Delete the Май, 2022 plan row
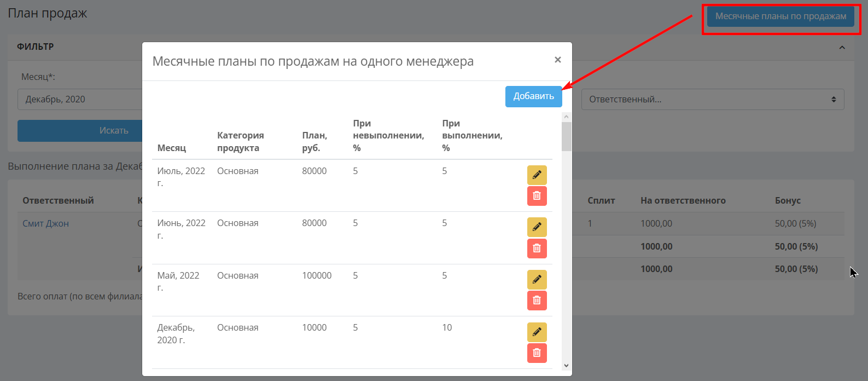 (x=537, y=301)
